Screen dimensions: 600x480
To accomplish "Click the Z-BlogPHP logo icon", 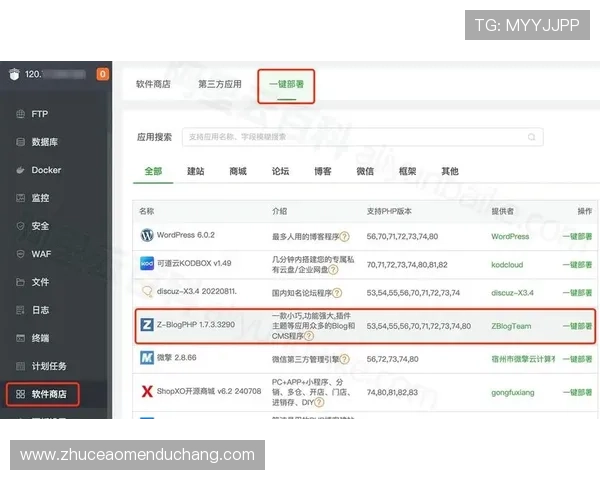I will tap(147, 325).
